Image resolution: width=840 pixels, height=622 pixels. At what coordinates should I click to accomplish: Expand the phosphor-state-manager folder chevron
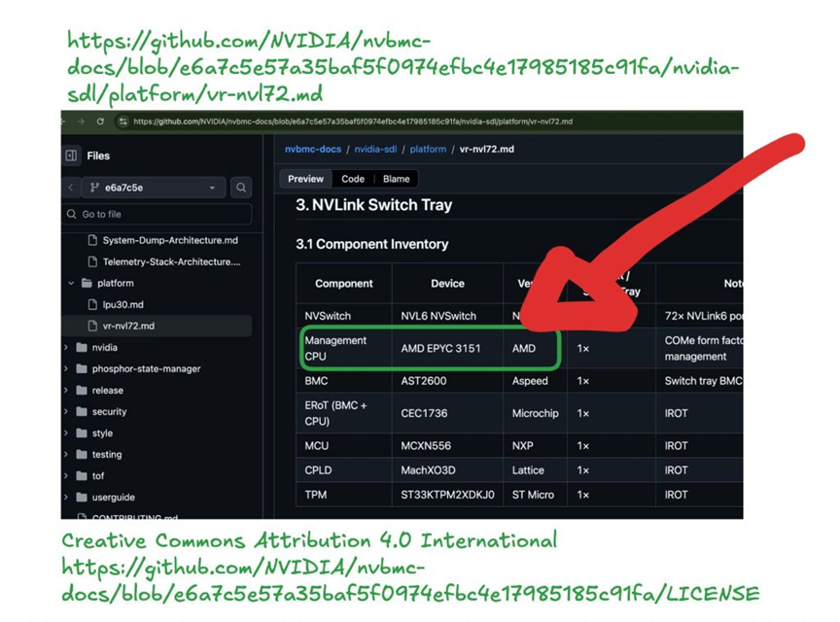pyautogui.click(x=66, y=368)
